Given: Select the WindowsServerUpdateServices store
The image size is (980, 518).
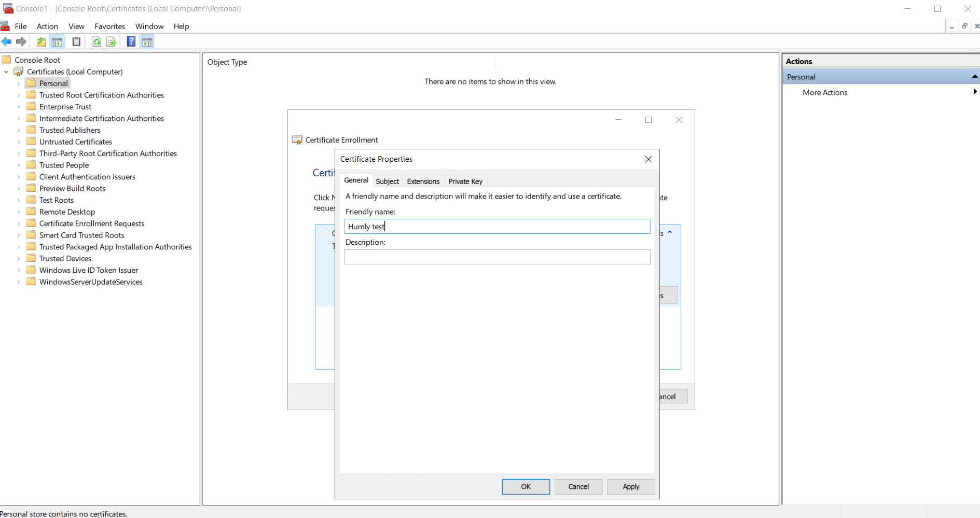Looking at the screenshot, I should [x=91, y=282].
